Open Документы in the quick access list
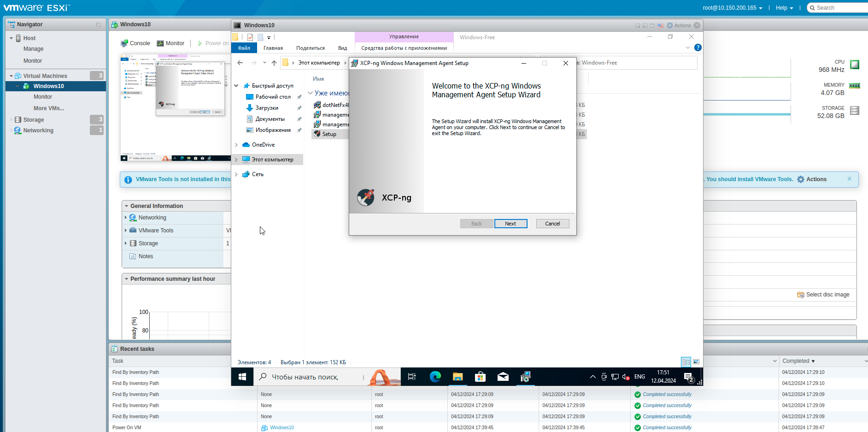The height and width of the screenshot is (432, 868). 270,119
